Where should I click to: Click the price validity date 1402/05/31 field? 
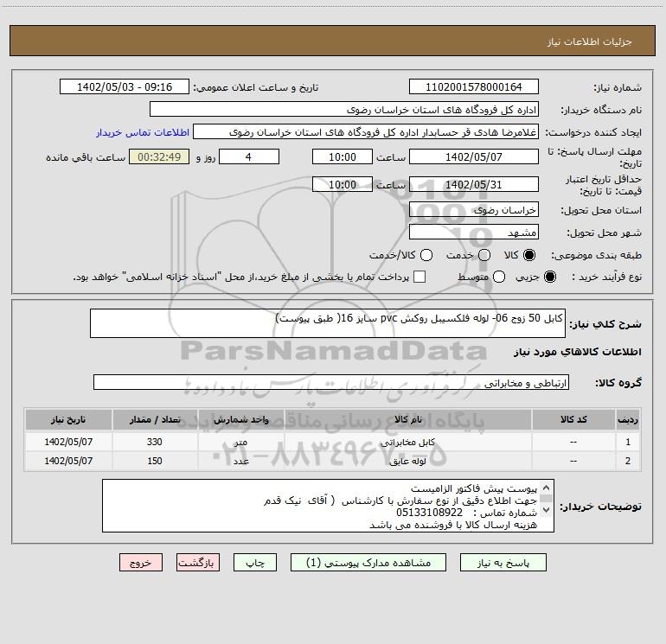[474, 184]
